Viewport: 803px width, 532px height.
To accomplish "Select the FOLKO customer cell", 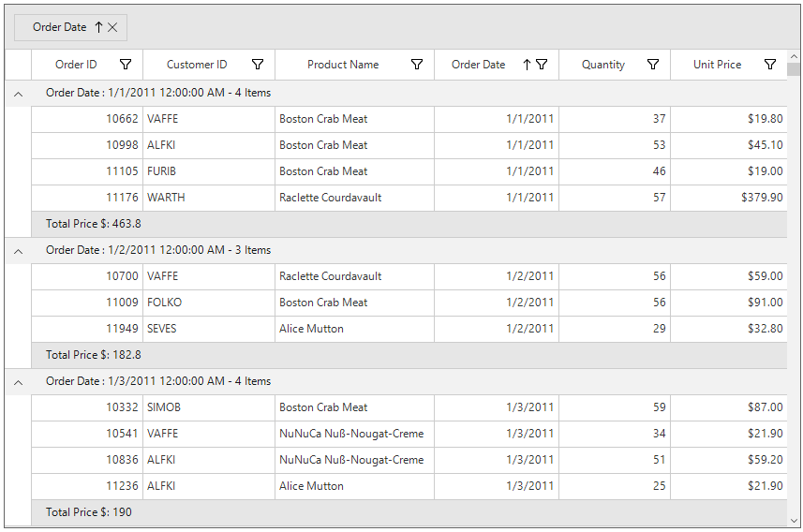I will coord(209,303).
